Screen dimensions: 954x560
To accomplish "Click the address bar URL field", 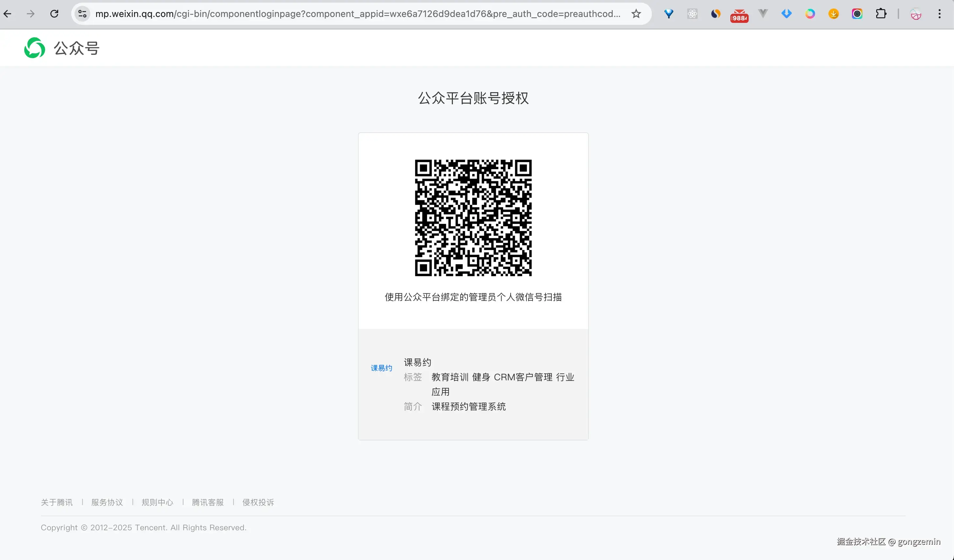I will click(x=357, y=14).
